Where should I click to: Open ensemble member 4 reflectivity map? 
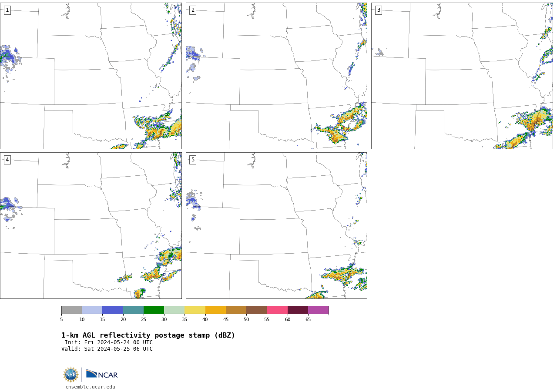coord(91,225)
